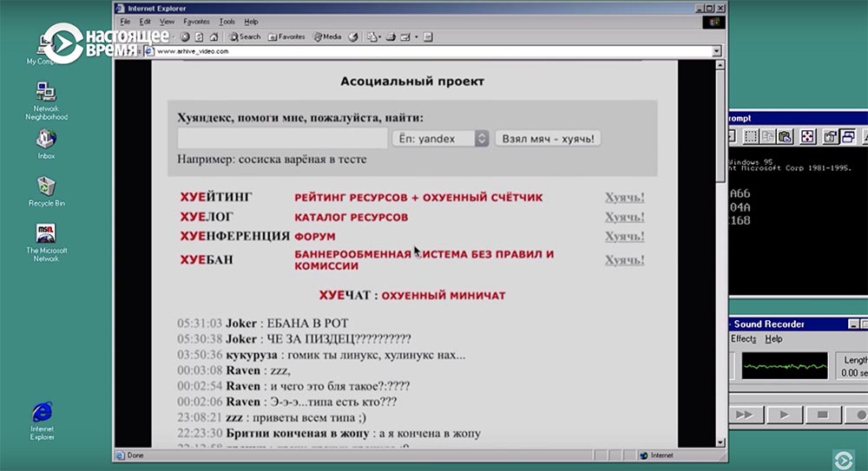Go to the Home page icon
Viewport: 868px width, 471px height.
point(214,37)
